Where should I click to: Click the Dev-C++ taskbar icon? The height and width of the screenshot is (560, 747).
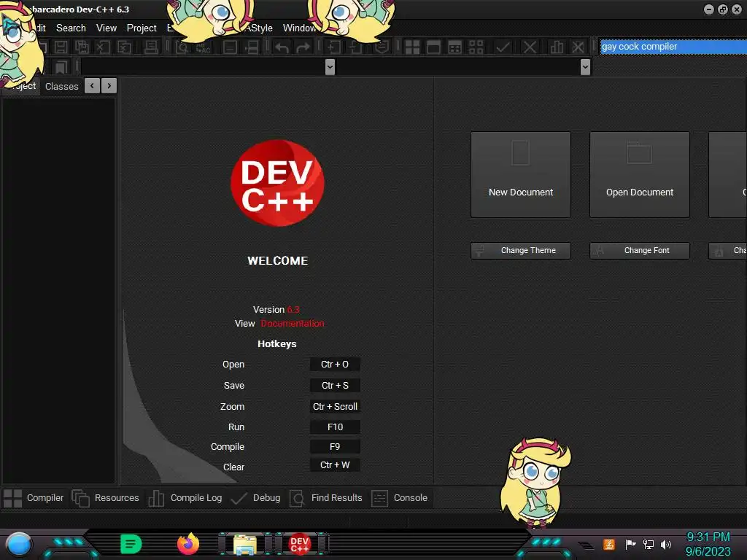click(x=300, y=544)
